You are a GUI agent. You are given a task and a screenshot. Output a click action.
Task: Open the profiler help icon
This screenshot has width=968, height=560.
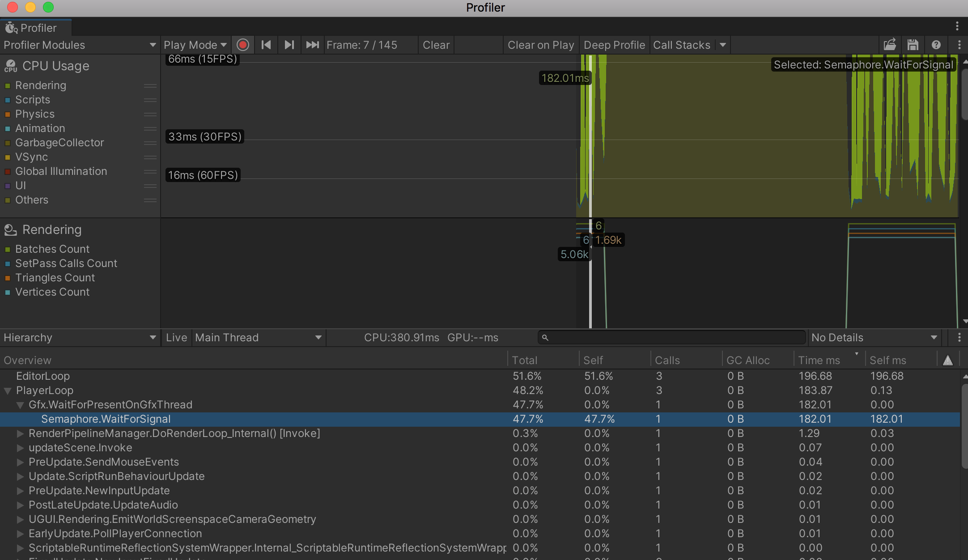point(936,45)
